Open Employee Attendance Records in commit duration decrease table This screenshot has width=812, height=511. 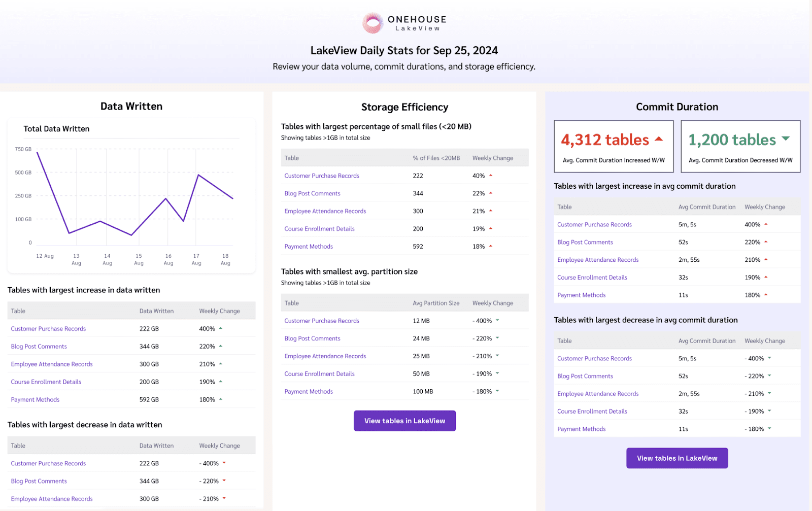click(598, 394)
